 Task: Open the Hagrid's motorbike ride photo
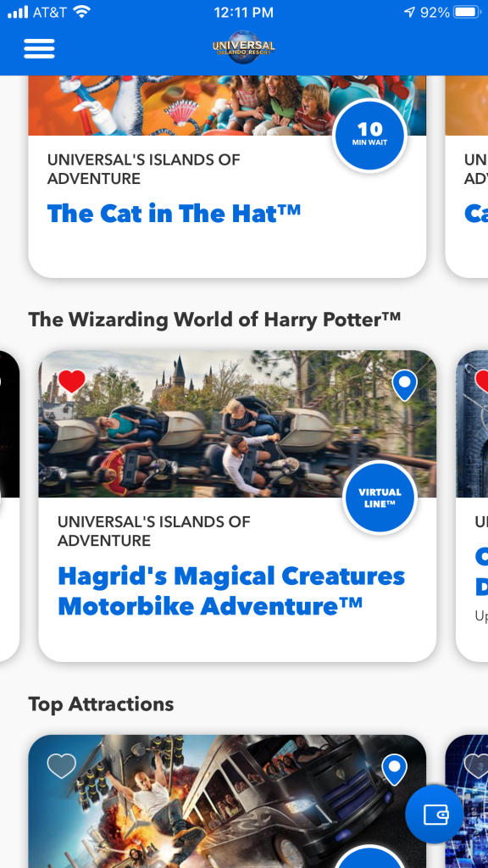[237, 424]
